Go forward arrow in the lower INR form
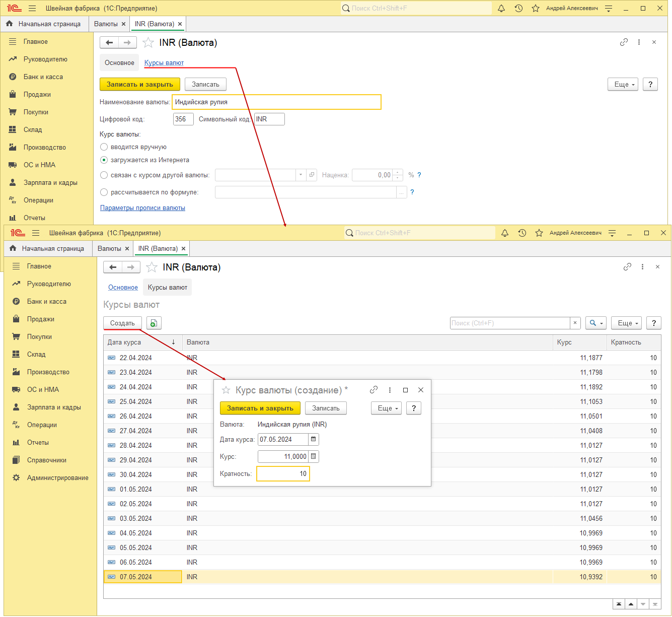The width and height of the screenshot is (672, 617). (131, 267)
